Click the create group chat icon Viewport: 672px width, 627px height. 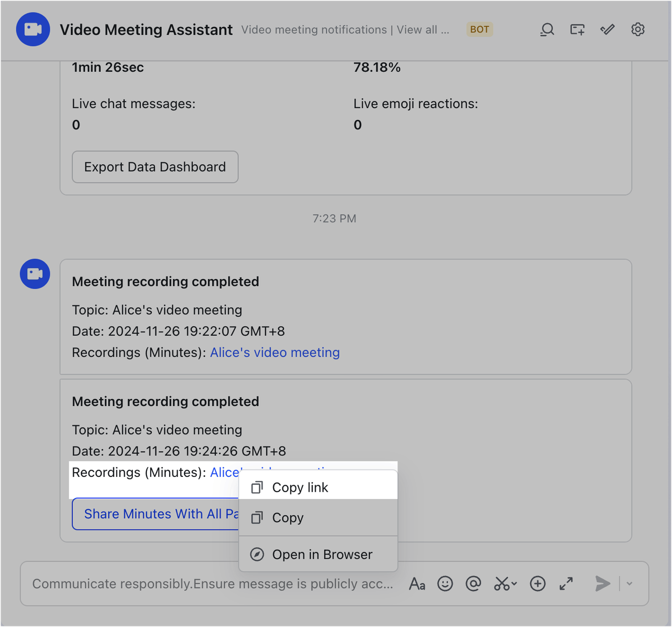point(577,30)
